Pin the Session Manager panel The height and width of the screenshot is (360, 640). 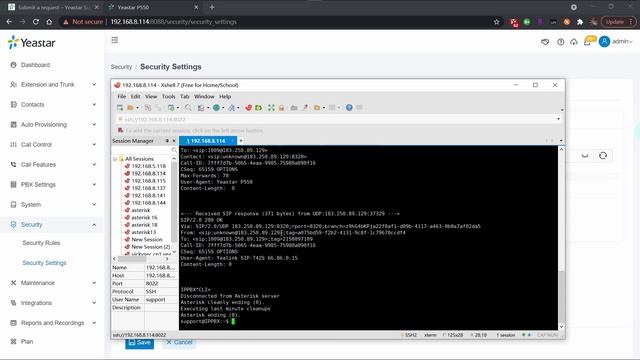pyautogui.click(x=167, y=141)
